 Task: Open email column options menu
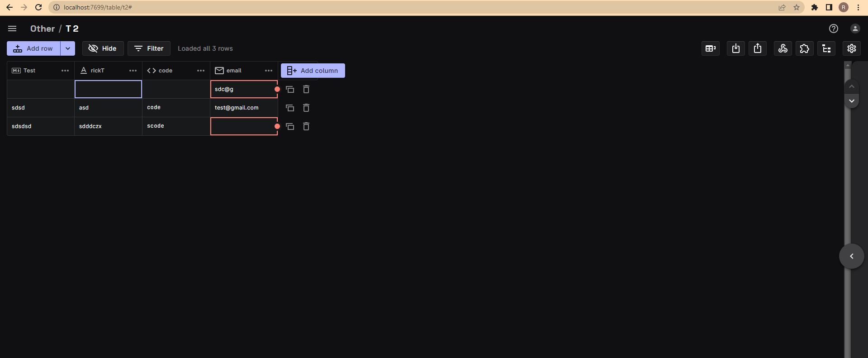[269, 71]
